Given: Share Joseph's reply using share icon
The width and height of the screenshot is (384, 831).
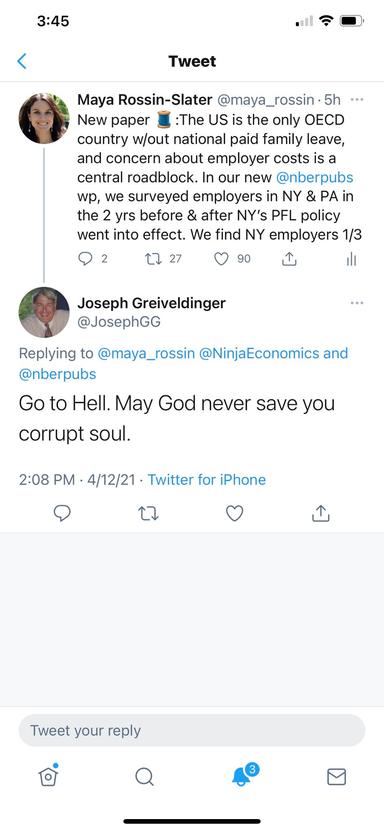Looking at the screenshot, I should [x=321, y=512].
